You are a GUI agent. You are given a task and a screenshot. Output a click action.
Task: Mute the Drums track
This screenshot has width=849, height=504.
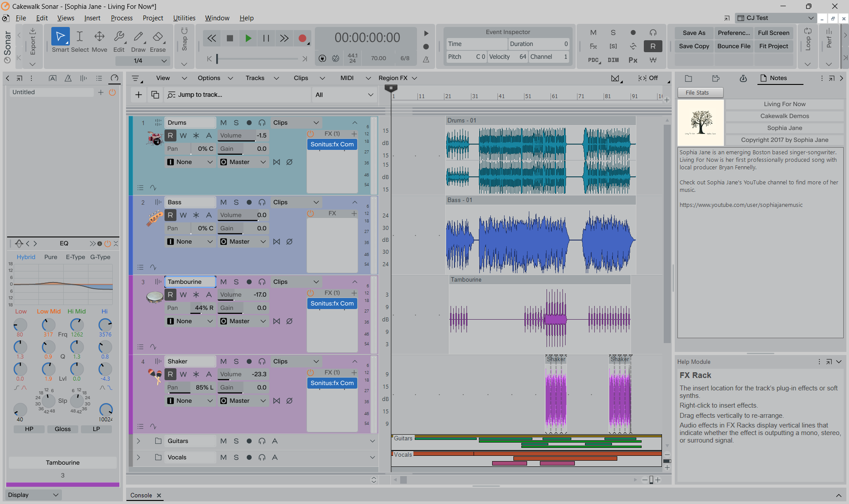click(x=223, y=122)
